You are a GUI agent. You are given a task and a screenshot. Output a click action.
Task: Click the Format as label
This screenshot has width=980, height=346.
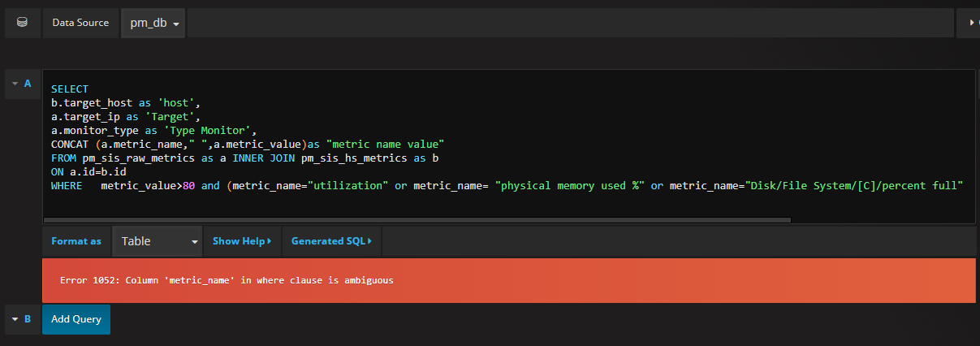(76, 241)
